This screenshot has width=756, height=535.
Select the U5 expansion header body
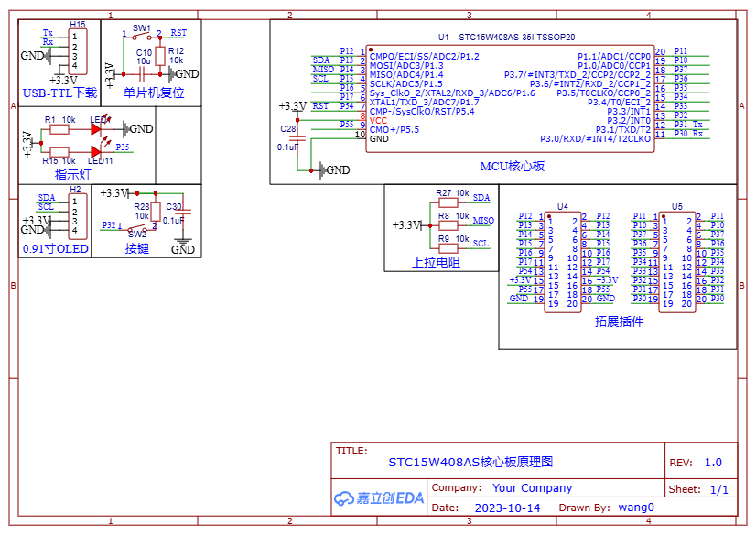[677, 262]
